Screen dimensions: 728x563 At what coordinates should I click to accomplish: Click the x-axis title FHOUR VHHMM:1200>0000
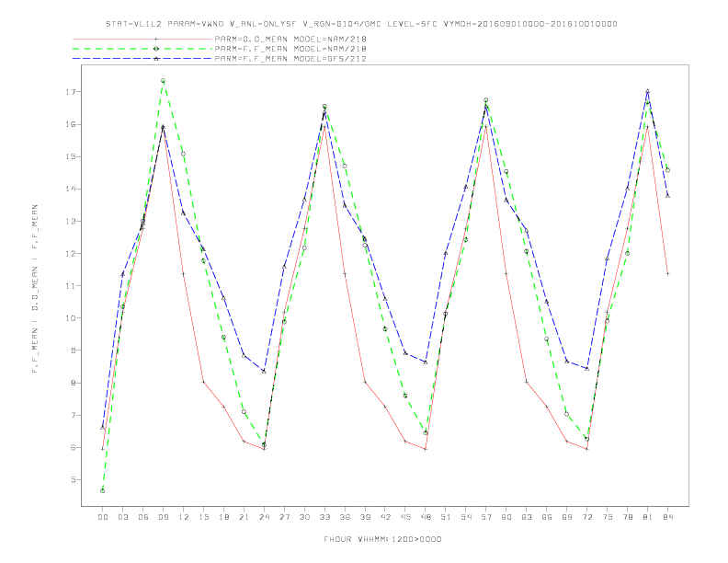coord(382,539)
